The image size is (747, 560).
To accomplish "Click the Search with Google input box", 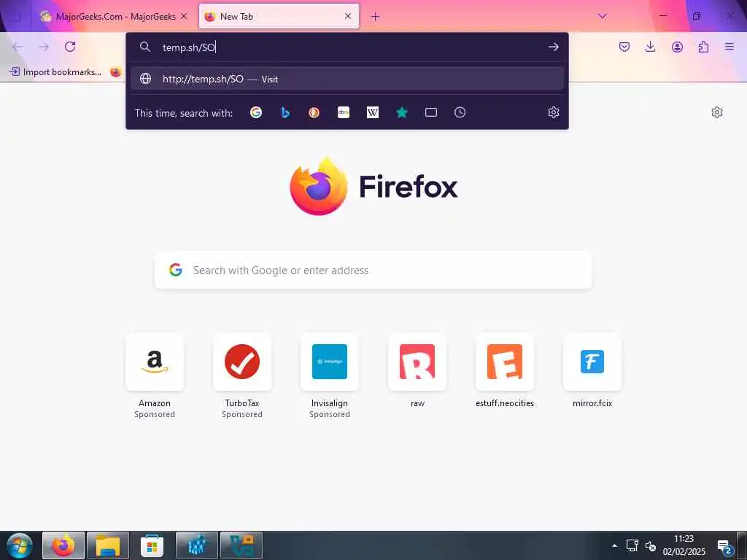I will click(373, 270).
